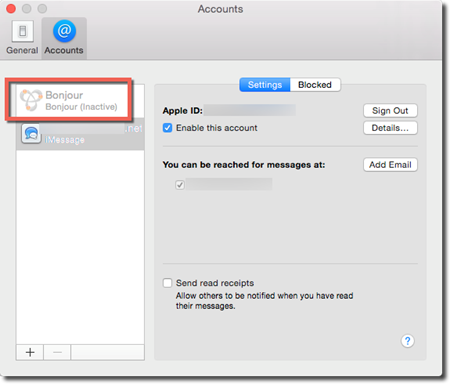Remove account with the minus button

(57, 352)
